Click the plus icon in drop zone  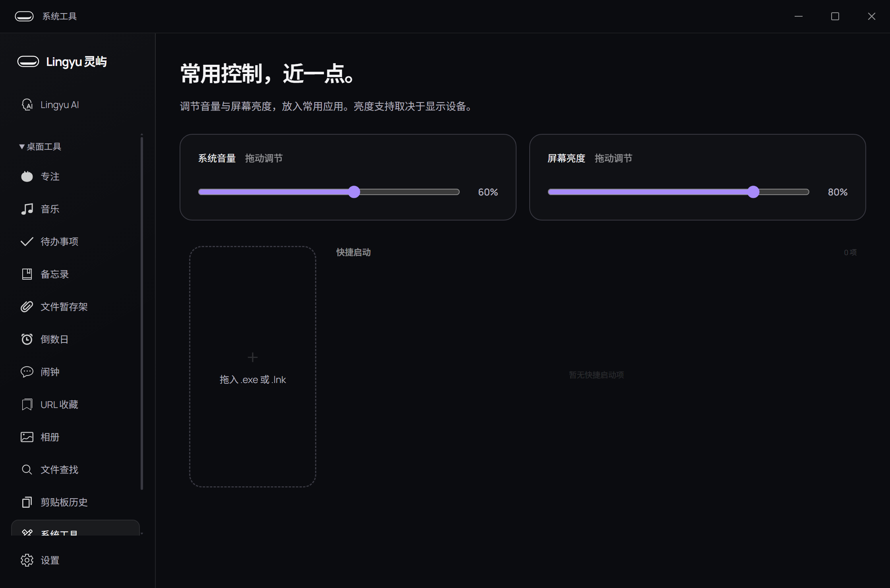click(253, 357)
